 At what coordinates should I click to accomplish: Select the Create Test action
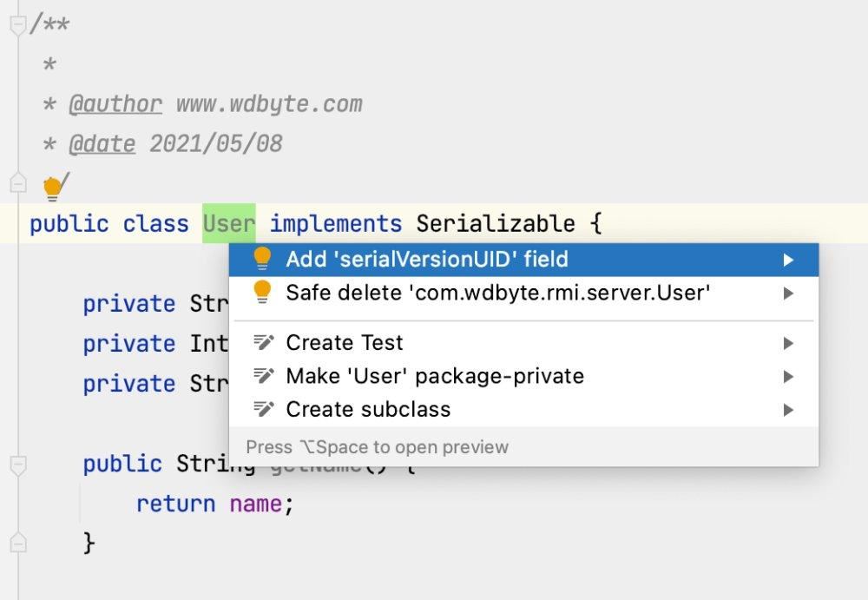click(x=345, y=342)
